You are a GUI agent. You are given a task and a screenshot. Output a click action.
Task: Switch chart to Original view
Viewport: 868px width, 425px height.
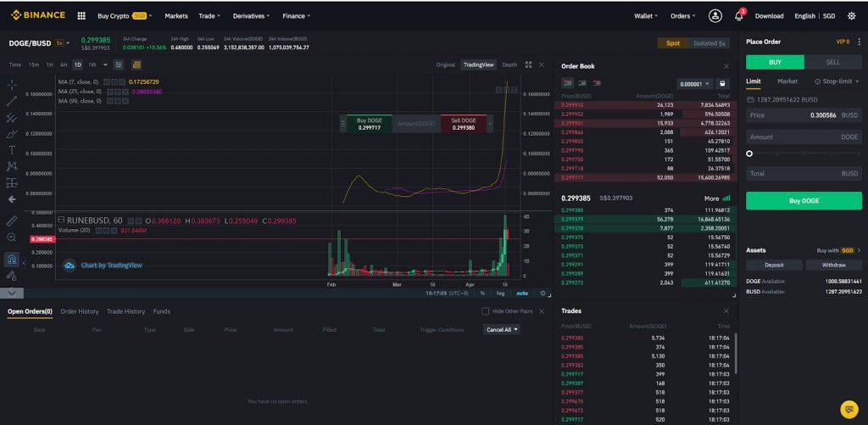pos(446,64)
